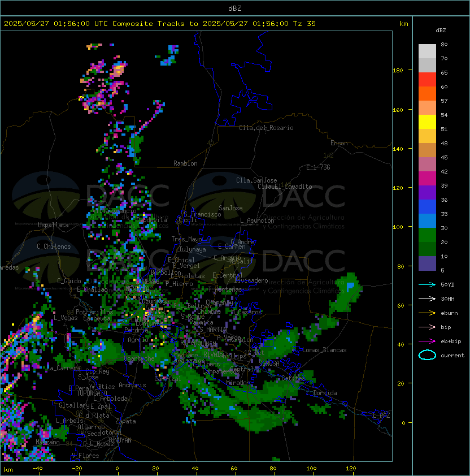Click the '120' km tick on the horizontal axis
Image resolution: width=470 pixels, height=476 pixels.
(351, 469)
